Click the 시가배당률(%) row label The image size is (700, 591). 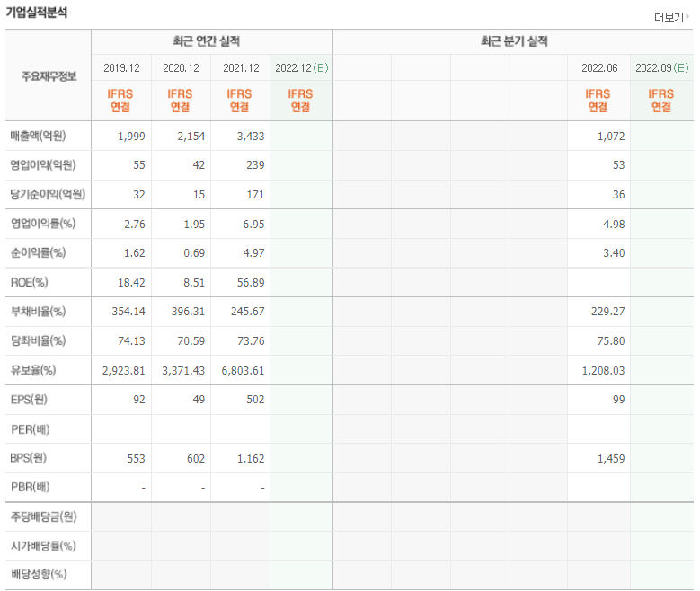click(43, 546)
